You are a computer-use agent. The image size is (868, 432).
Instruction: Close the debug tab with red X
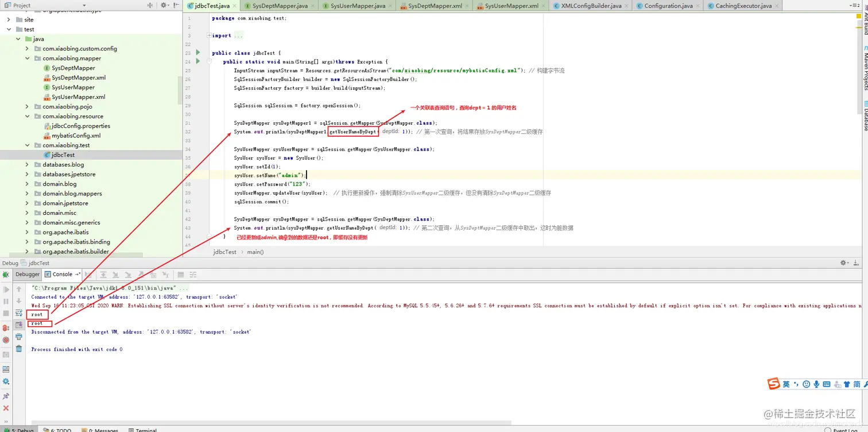pos(6,408)
